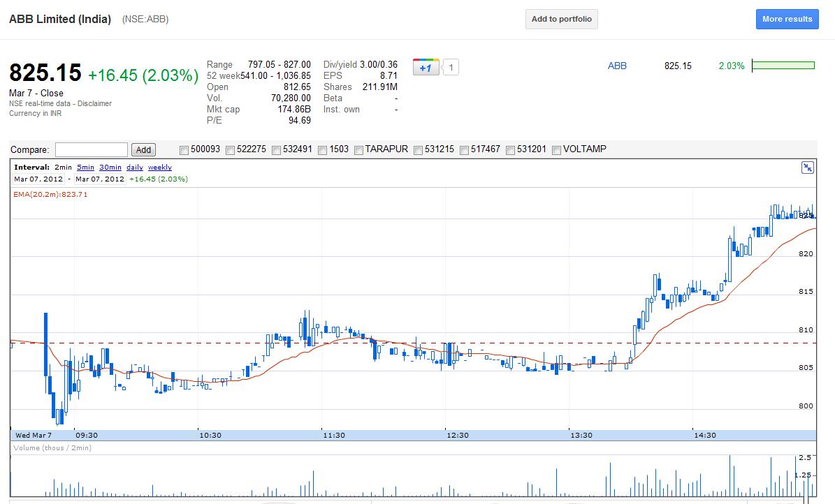
Task: Click the Currency in INR text
Action: coord(35,113)
